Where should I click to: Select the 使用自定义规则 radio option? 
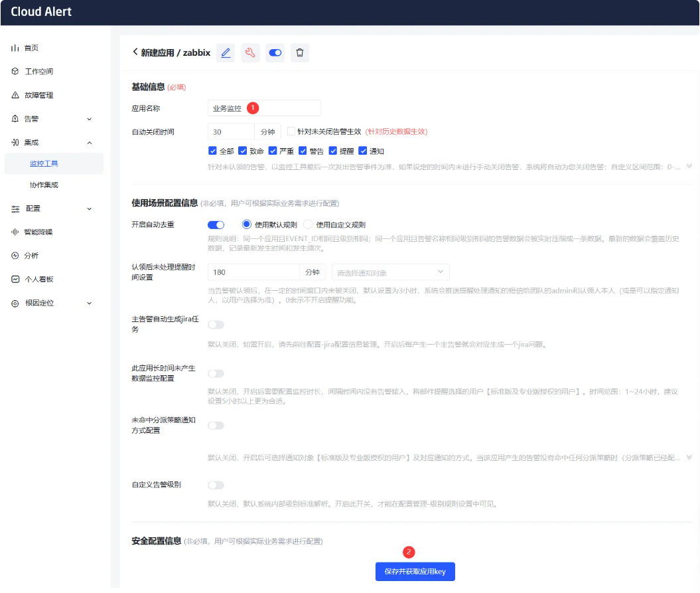(308, 224)
